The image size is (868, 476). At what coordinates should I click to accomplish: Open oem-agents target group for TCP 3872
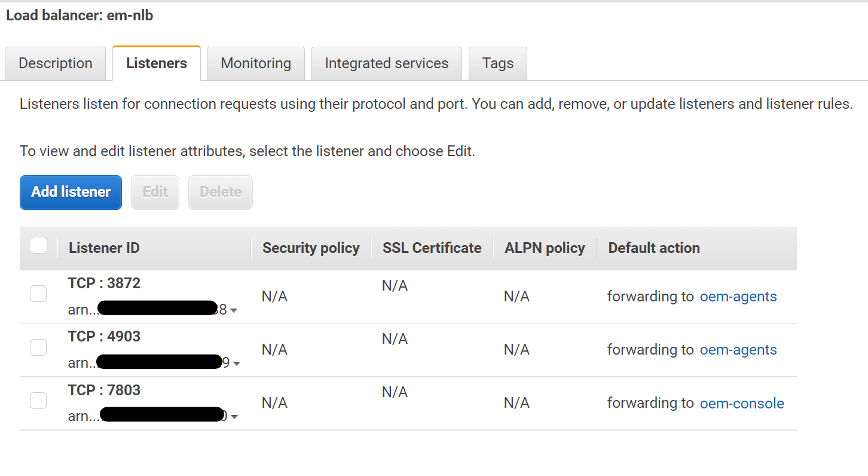[738, 297]
